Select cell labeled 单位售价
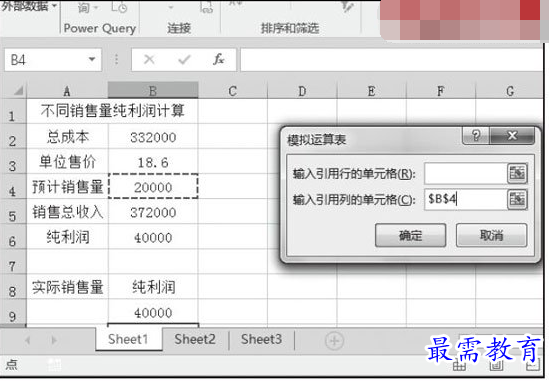Screen dimensions: 549x381 67,162
